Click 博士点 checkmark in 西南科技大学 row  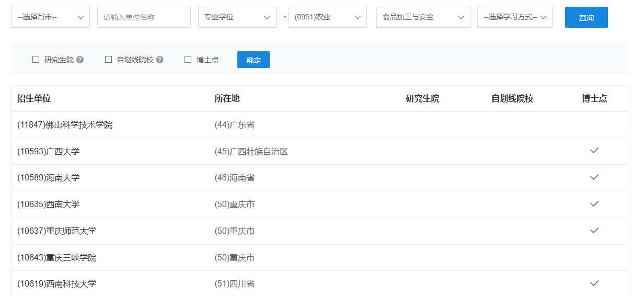tap(594, 283)
